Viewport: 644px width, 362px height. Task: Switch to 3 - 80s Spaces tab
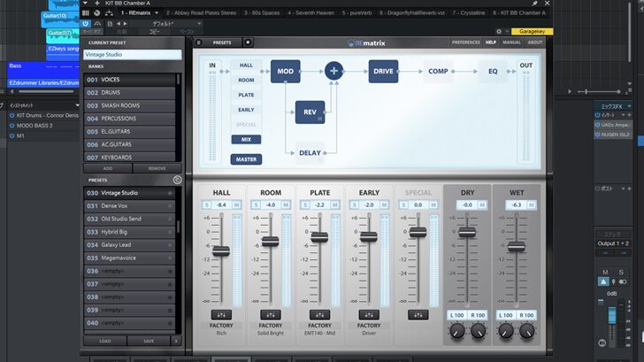tap(262, 12)
